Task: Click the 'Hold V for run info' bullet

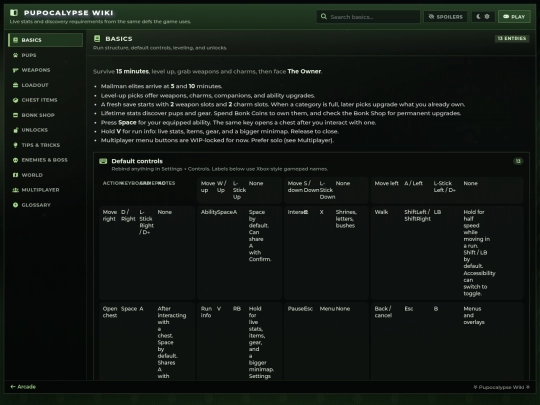Action: pyautogui.click(x=220, y=131)
